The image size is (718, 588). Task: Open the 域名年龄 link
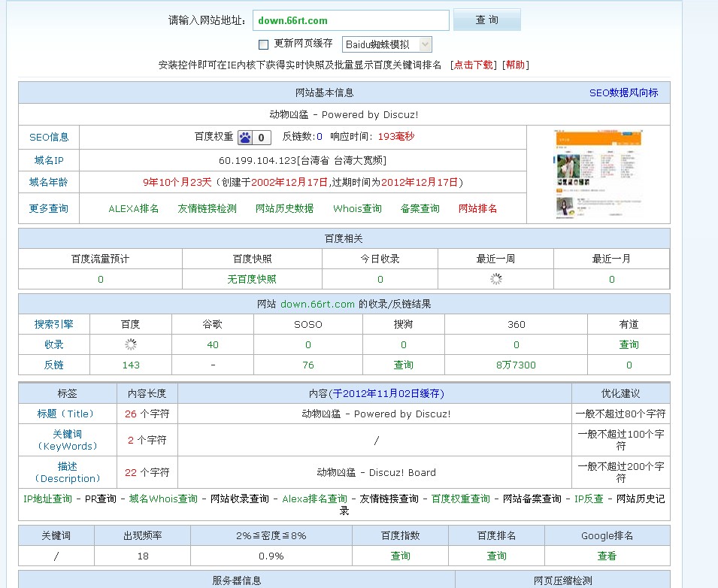pos(49,182)
